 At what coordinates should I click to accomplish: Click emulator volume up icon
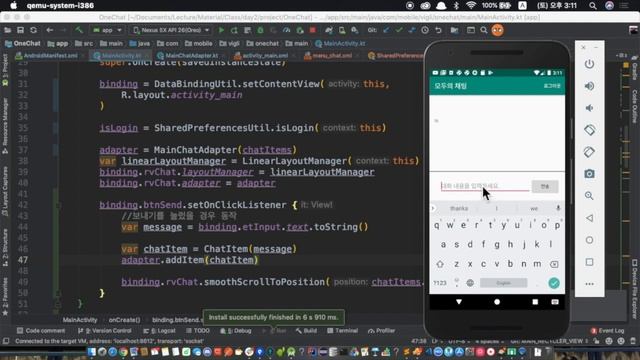coord(589,86)
